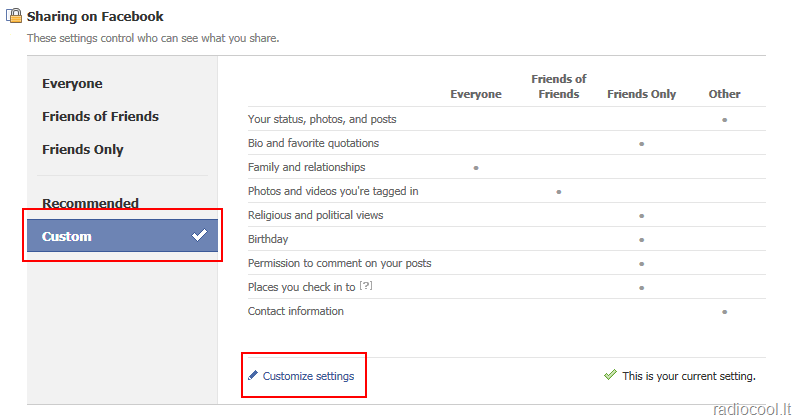Click the white checkmark on Custom
The image size is (797, 420).
tap(199, 236)
